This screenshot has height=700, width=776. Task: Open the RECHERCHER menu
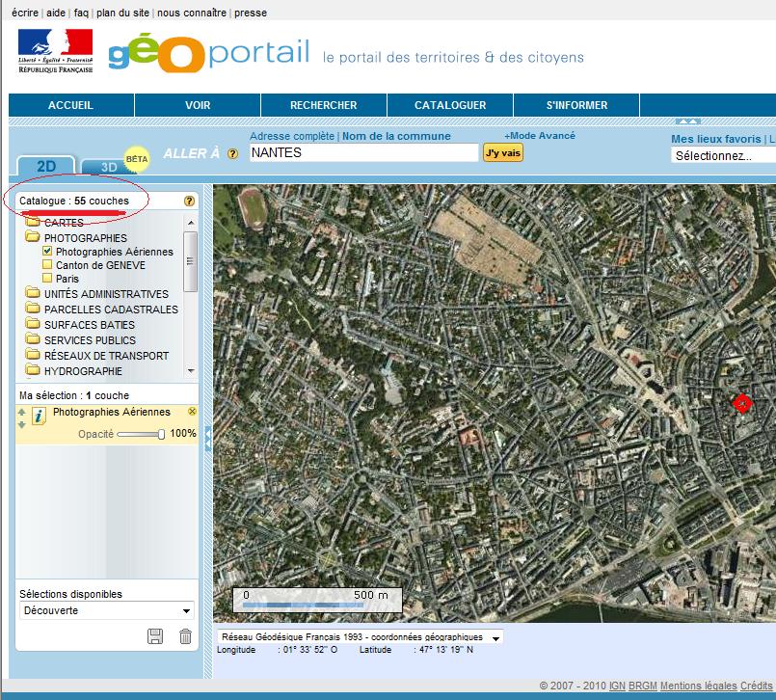(323, 105)
